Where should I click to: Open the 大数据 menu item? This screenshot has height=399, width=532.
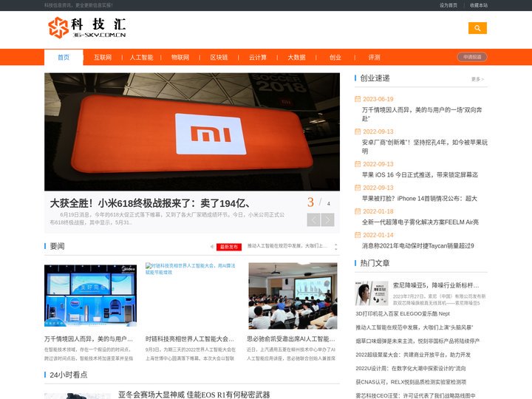296,58
